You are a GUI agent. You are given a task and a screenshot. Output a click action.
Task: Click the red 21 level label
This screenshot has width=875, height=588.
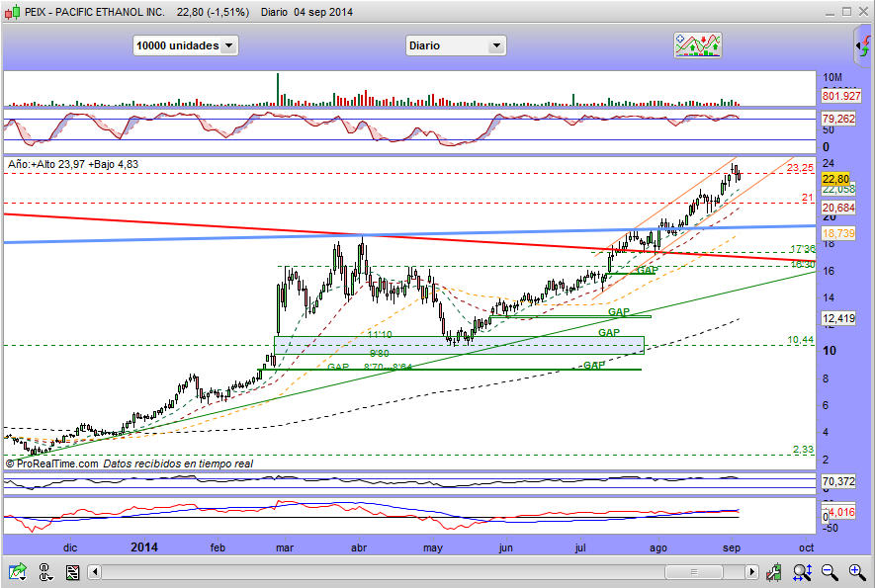808,198
